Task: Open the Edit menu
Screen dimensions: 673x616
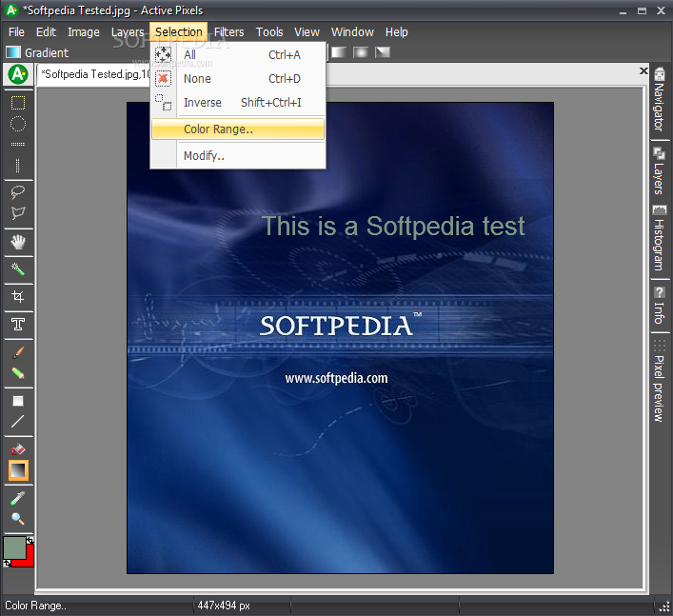Action: pyautogui.click(x=46, y=32)
